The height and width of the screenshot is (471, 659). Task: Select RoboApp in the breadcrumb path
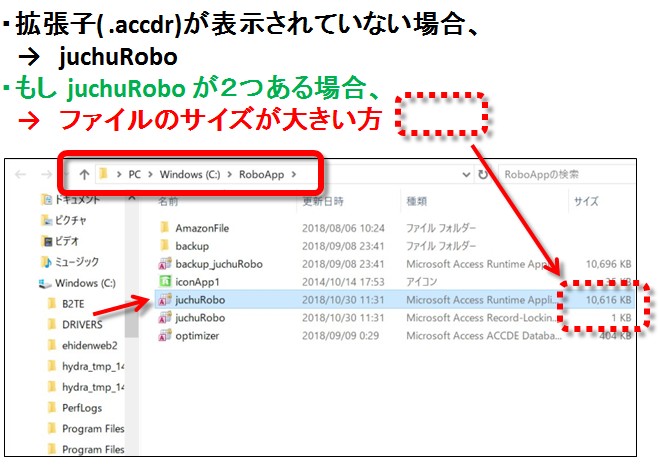pos(261,174)
